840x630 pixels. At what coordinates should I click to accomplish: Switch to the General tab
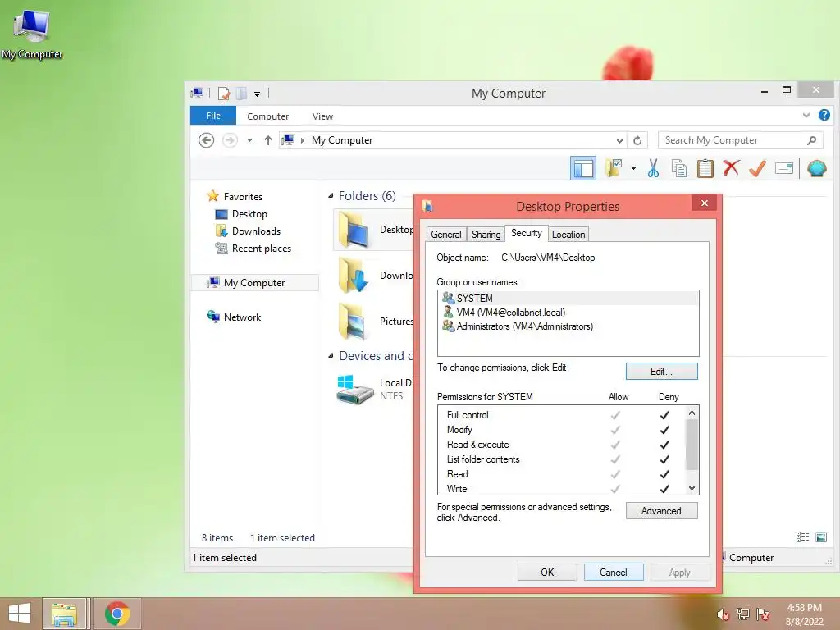445,234
